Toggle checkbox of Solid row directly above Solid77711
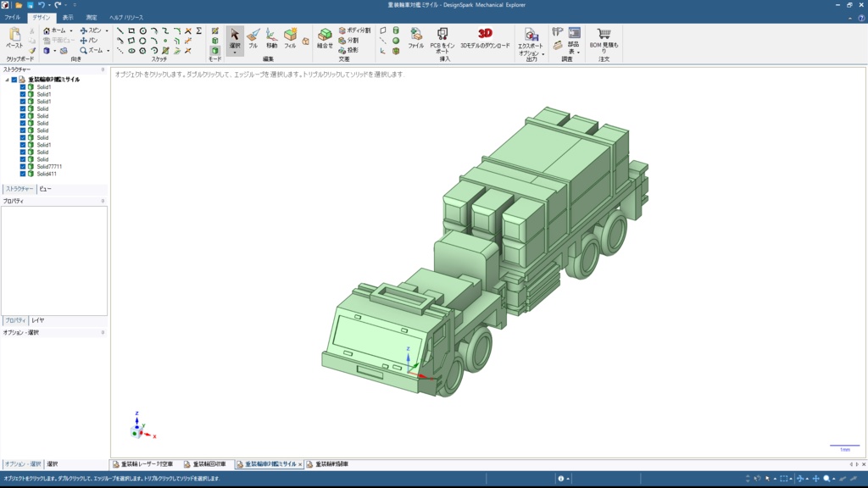868x488 pixels. 23,159
